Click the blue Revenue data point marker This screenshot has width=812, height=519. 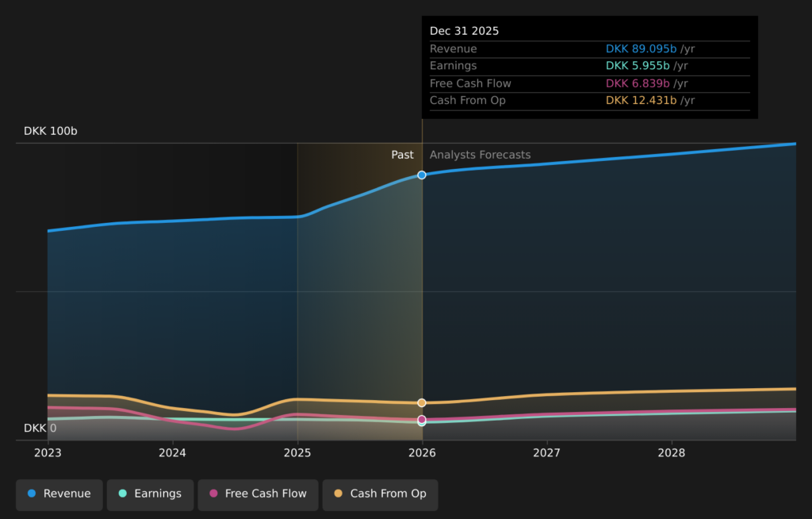coord(422,175)
